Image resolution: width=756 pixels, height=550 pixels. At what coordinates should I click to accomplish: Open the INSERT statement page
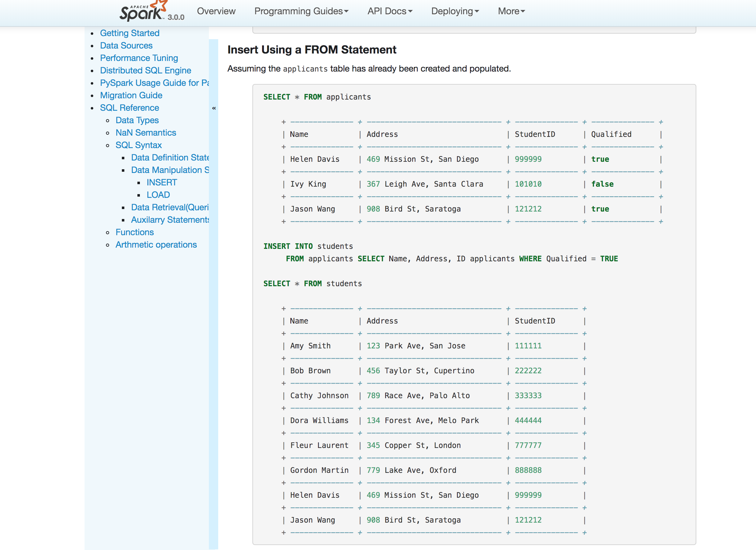pyautogui.click(x=162, y=182)
